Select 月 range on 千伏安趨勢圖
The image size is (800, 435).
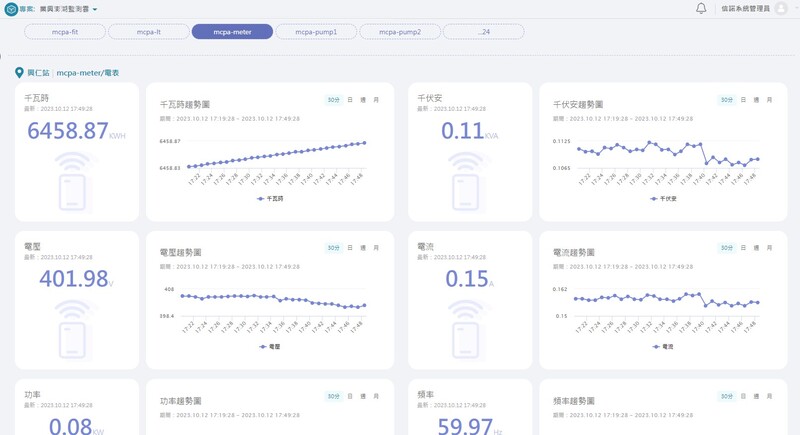pyautogui.click(x=768, y=100)
